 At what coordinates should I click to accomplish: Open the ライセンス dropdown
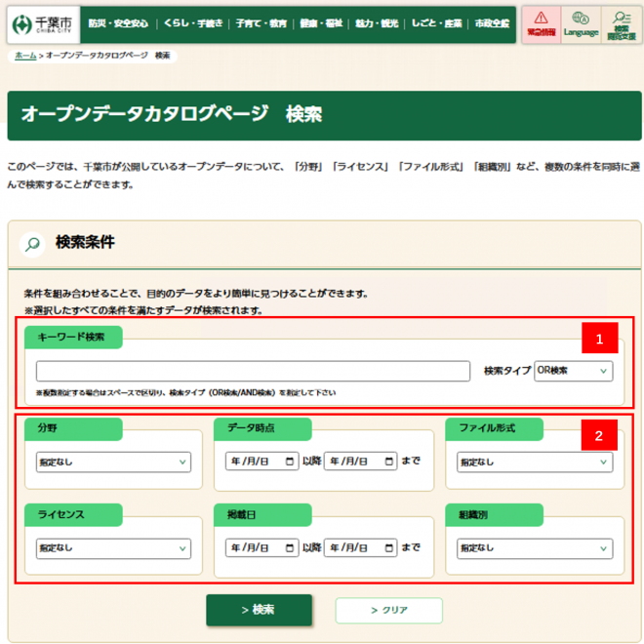pos(112,548)
